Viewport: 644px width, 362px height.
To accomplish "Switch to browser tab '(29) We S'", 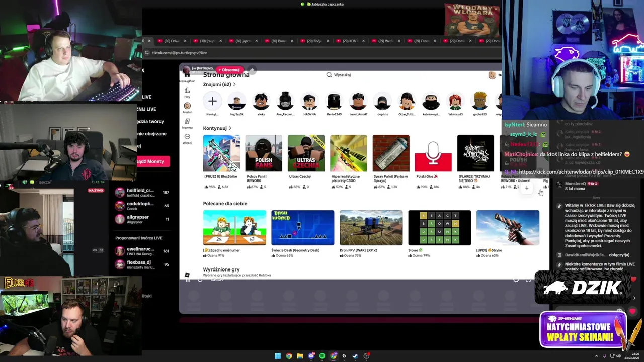I will tap(386, 41).
